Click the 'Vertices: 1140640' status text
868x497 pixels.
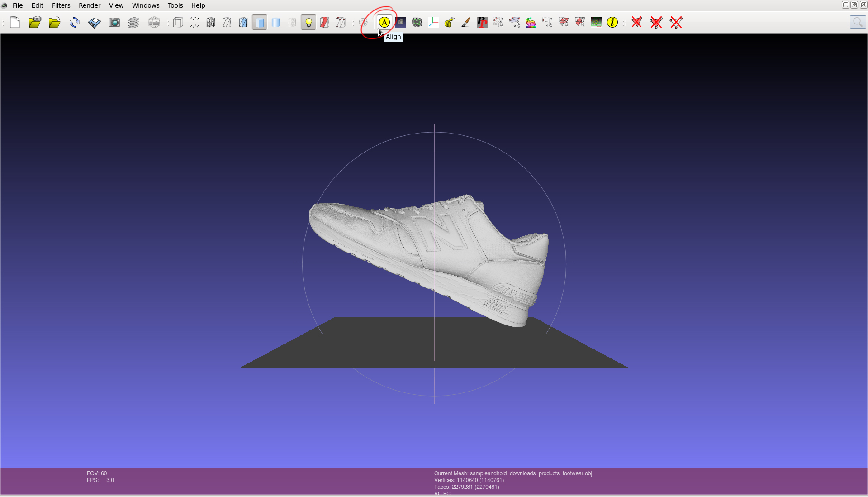(469, 480)
